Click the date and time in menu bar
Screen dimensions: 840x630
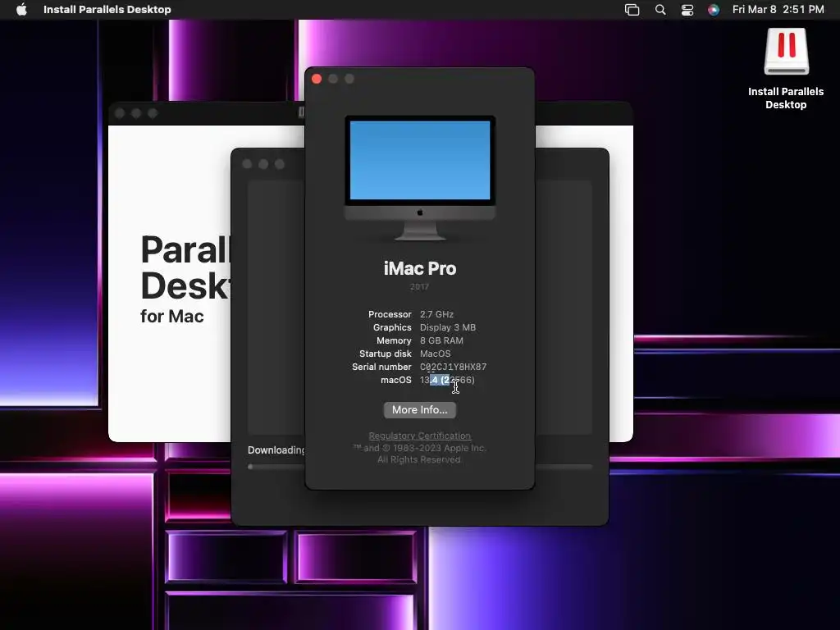pos(778,10)
